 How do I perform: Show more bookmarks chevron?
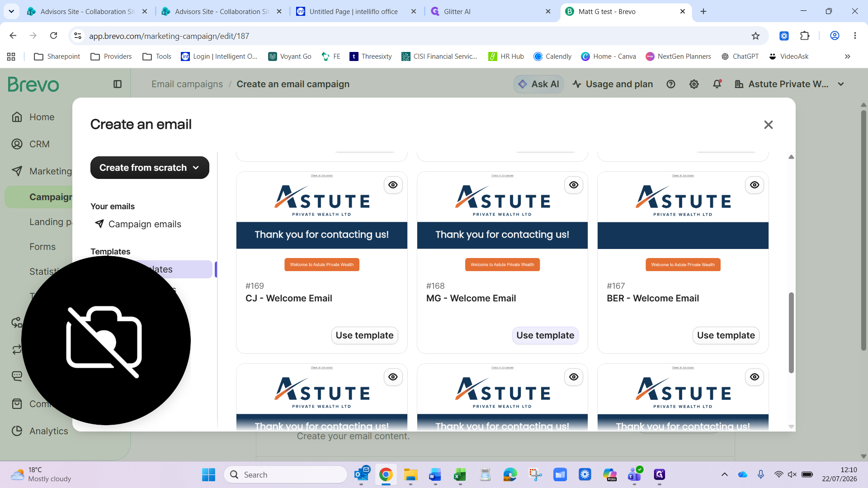coord(848,56)
